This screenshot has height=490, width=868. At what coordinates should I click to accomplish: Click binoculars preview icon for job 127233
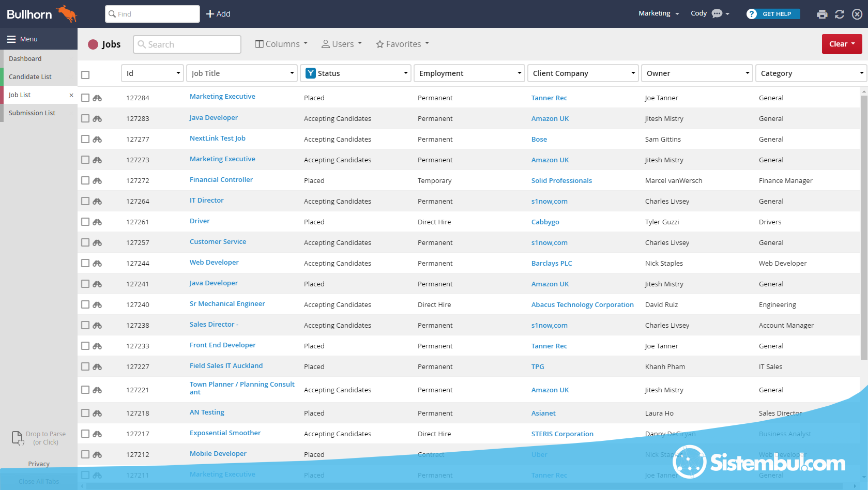97,346
